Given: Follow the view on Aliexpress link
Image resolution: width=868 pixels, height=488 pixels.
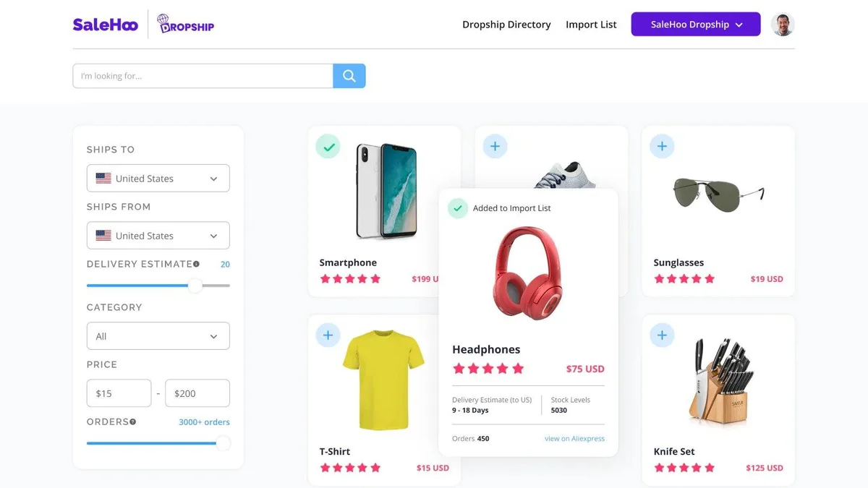Looking at the screenshot, I should pyautogui.click(x=574, y=439).
